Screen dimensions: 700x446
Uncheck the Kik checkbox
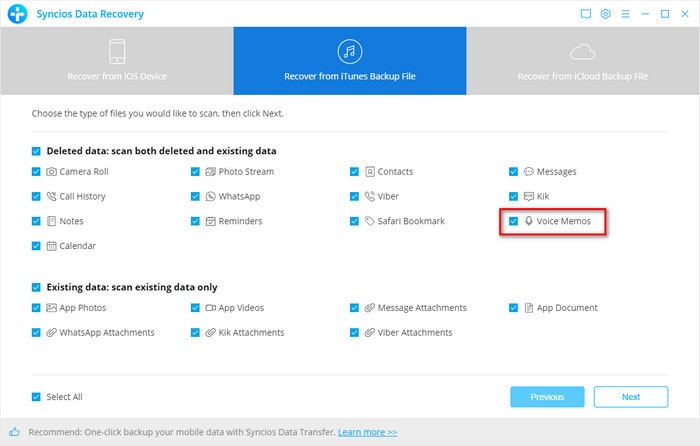(513, 196)
